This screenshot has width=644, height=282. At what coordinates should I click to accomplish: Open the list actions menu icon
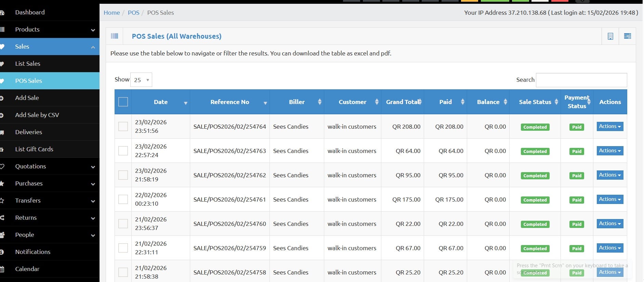tap(627, 36)
